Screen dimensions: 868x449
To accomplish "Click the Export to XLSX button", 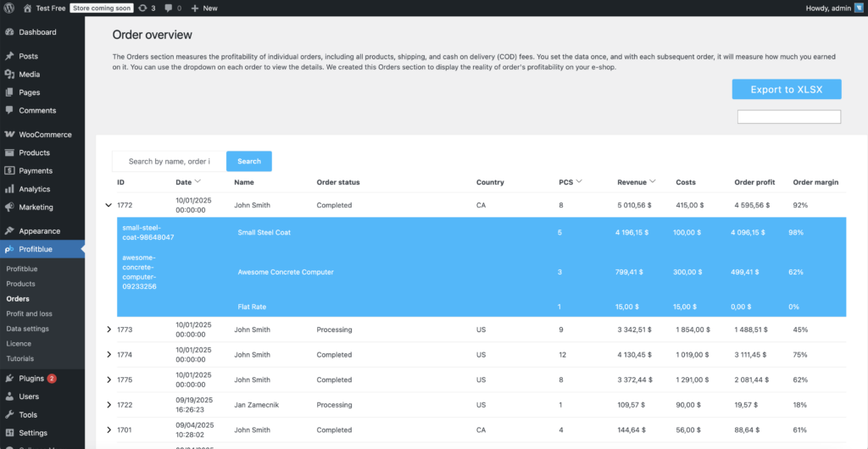I will [786, 90].
